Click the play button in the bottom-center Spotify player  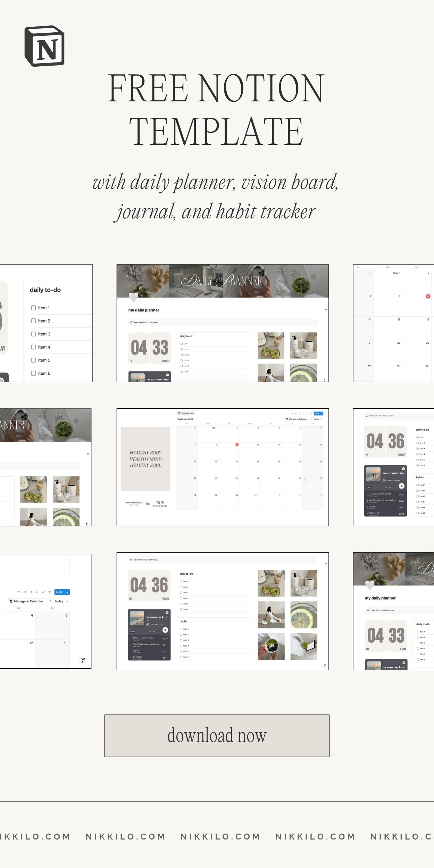(165, 630)
